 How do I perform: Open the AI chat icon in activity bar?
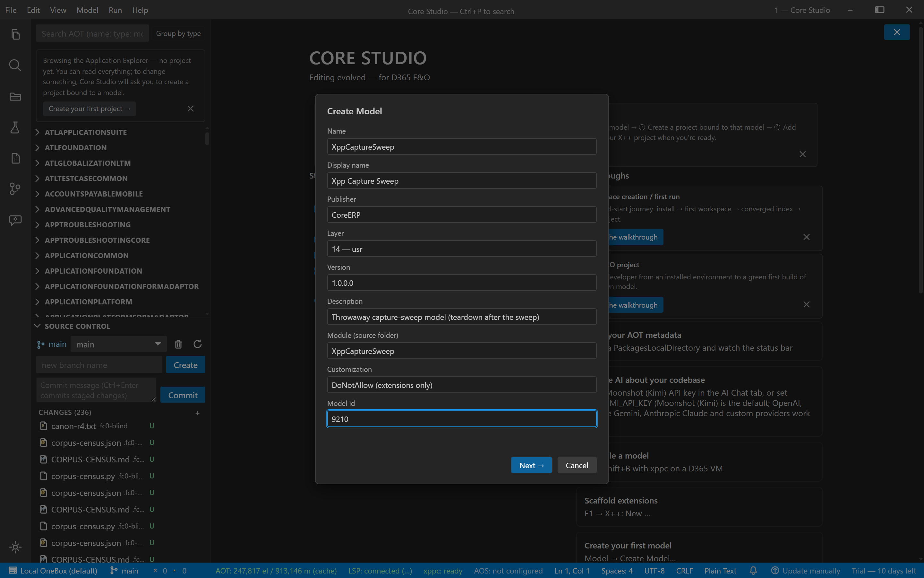pos(15,220)
